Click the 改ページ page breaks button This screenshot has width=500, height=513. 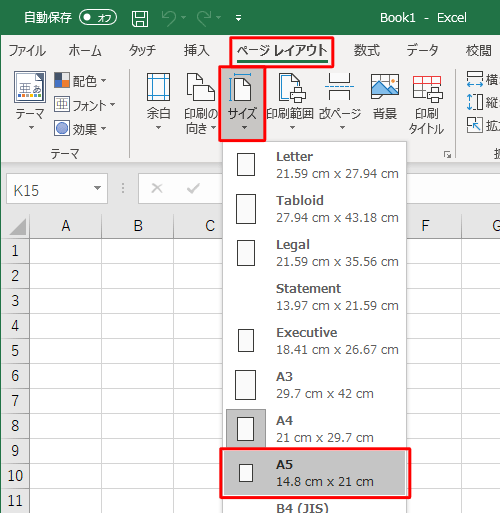tap(340, 102)
